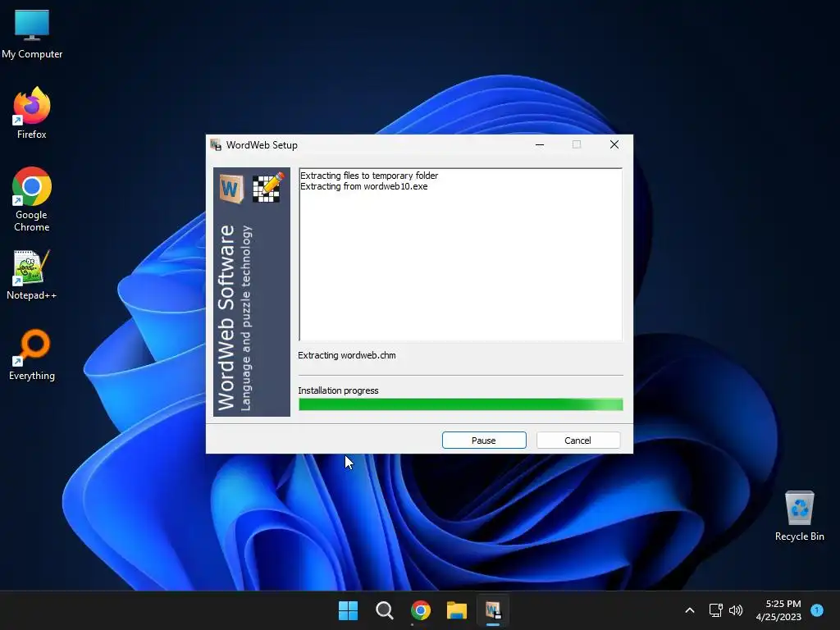Open the Windows Start menu

tap(348, 610)
